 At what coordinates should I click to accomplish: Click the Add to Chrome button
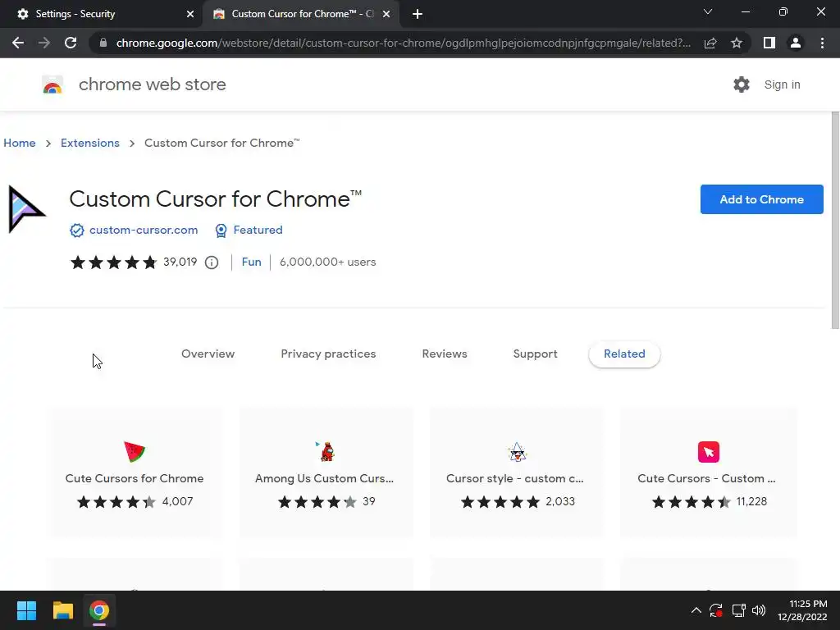click(x=761, y=199)
